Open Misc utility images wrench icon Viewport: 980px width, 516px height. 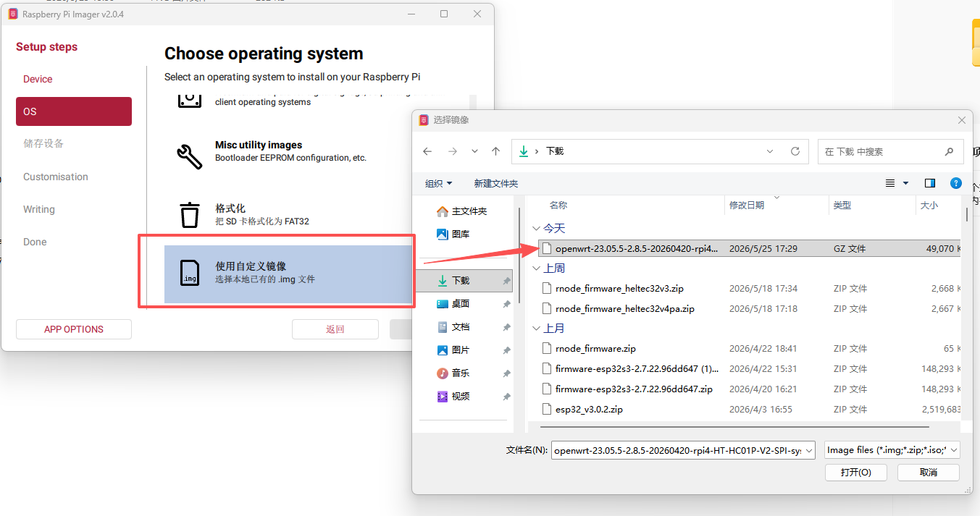[x=190, y=156]
